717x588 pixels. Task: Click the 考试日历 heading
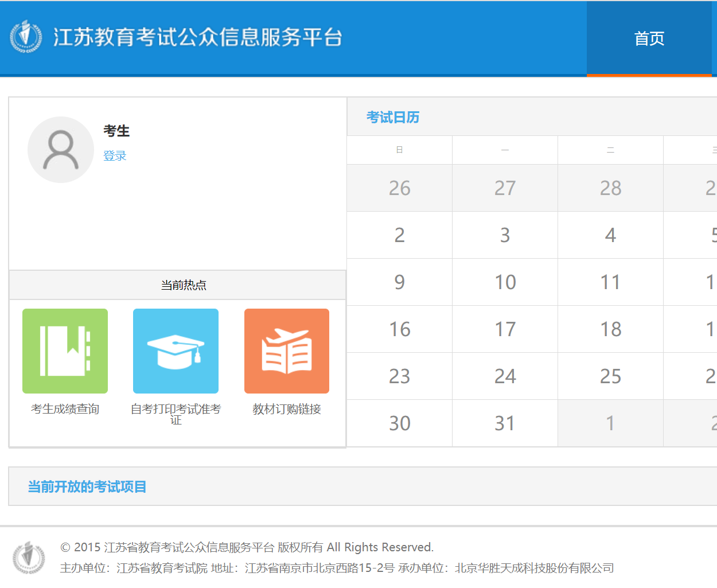tap(393, 118)
